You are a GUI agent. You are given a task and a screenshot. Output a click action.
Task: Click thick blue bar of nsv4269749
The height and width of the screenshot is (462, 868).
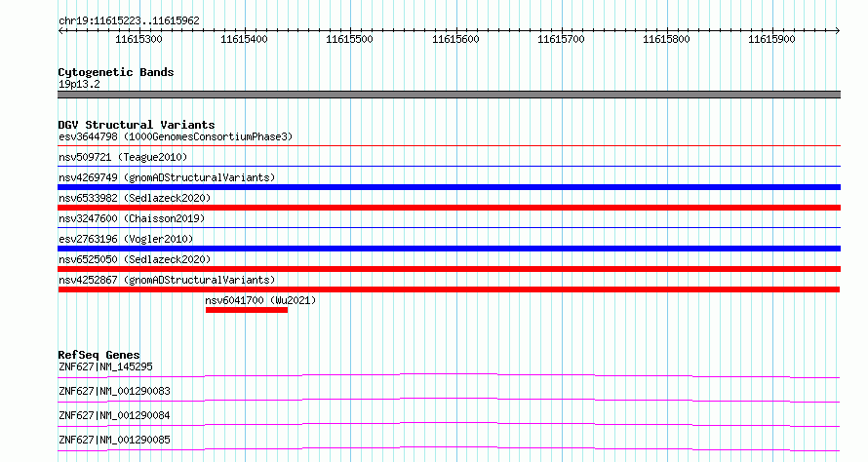[449, 187]
